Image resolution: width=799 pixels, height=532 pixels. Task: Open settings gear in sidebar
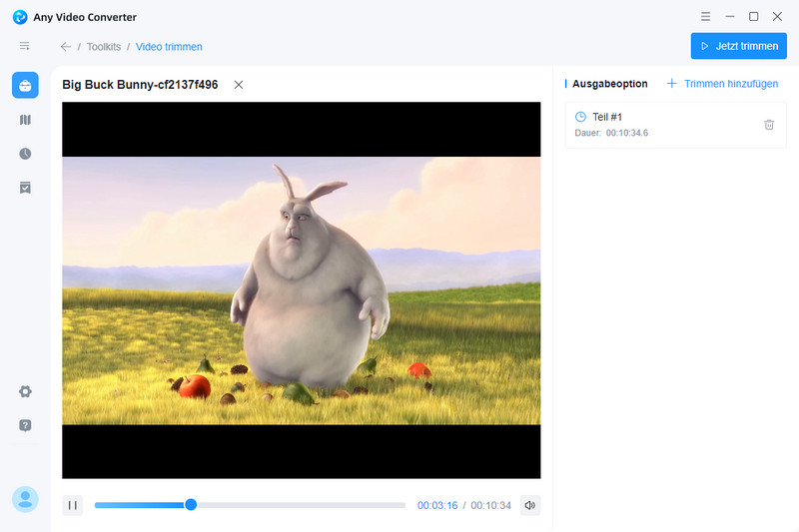[x=25, y=391]
